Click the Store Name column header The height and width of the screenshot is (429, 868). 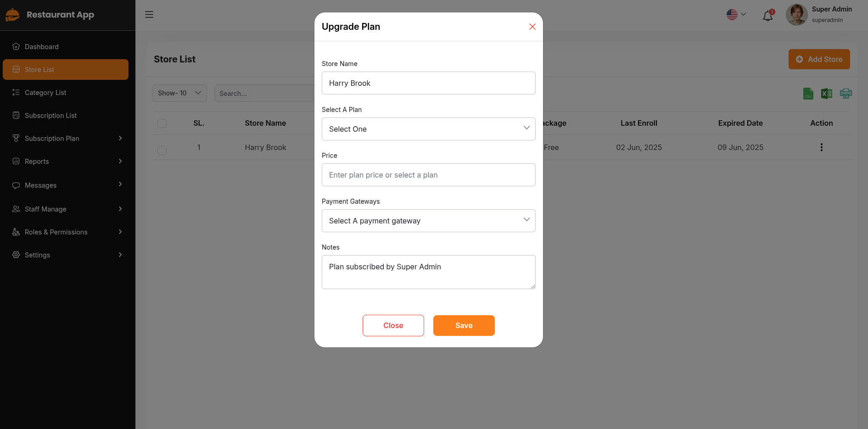265,123
